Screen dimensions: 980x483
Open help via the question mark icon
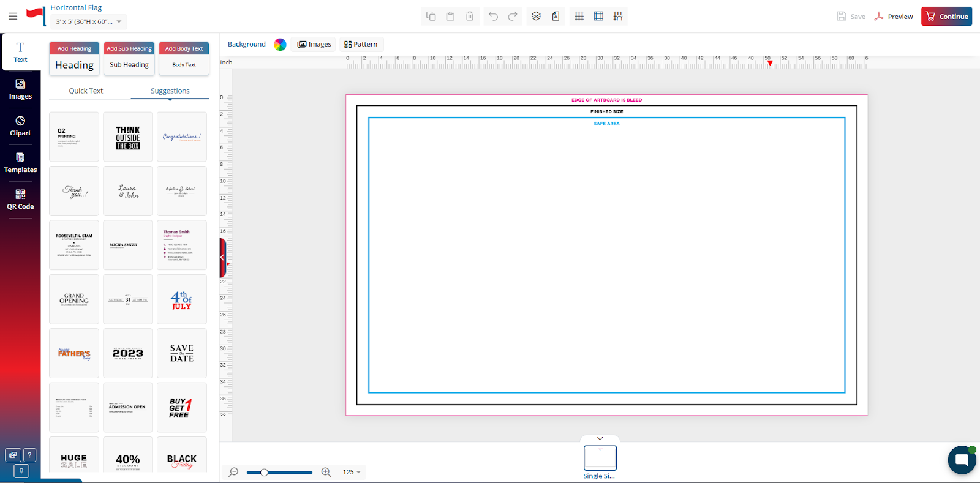click(x=29, y=455)
